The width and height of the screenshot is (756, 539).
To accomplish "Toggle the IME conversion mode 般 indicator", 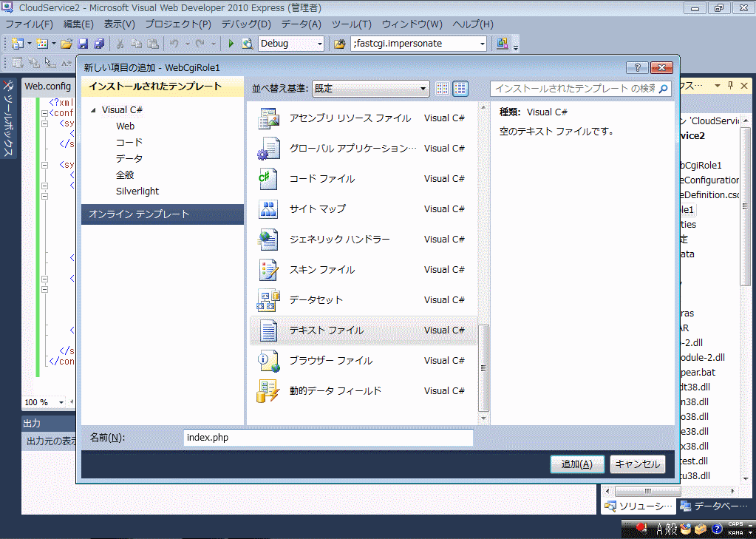I will coord(671,529).
